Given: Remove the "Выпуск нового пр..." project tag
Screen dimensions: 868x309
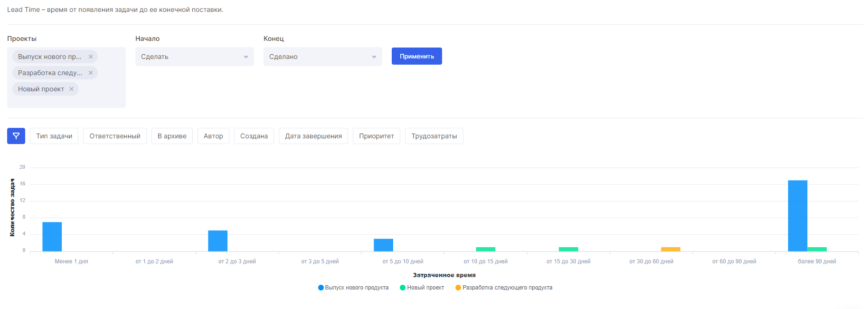Looking at the screenshot, I should pos(91,57).
